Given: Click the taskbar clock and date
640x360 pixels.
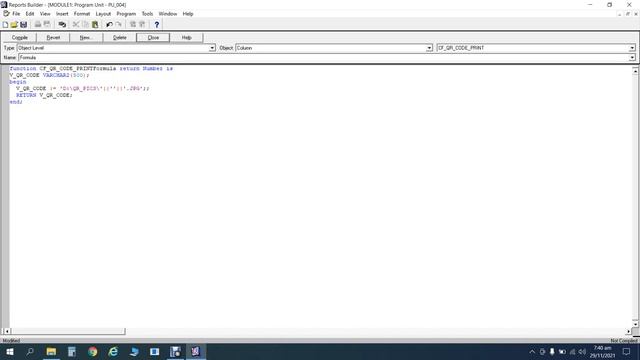Looking at the screenshot, I should coord(602,351).
